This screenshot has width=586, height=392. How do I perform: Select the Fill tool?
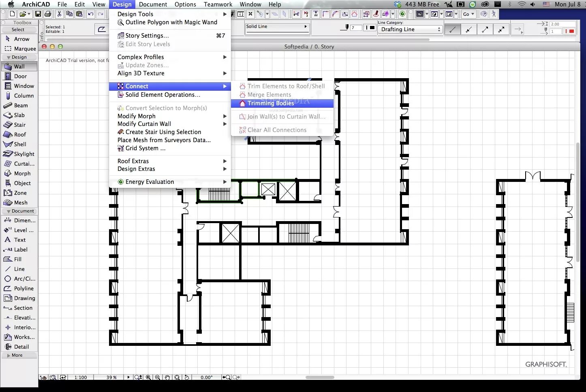point(19,259)
